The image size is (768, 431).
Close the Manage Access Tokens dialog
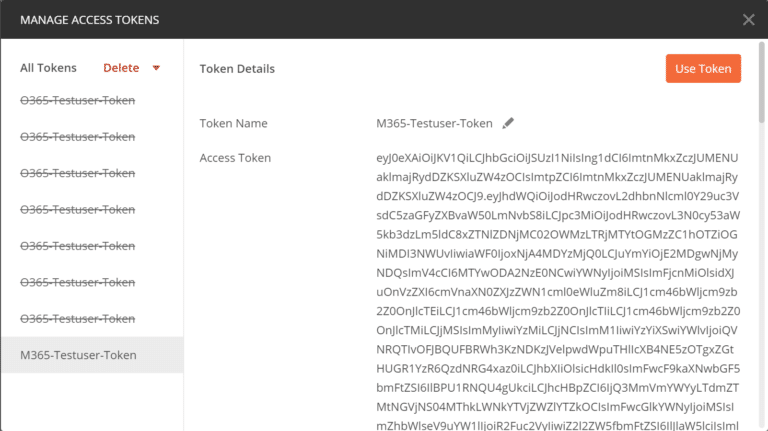point(748,20)
